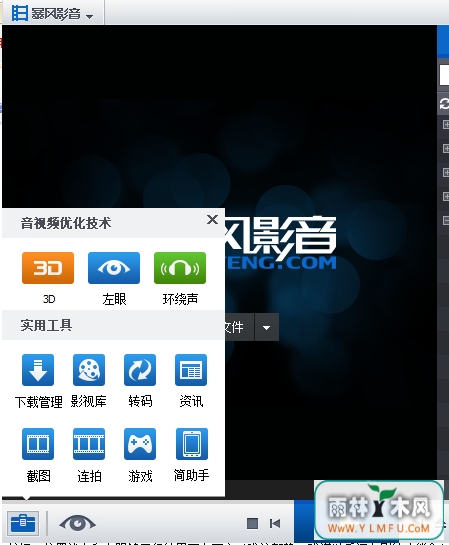Open the 资讯 news tool

pyautogui.click(x=191, y=370)
